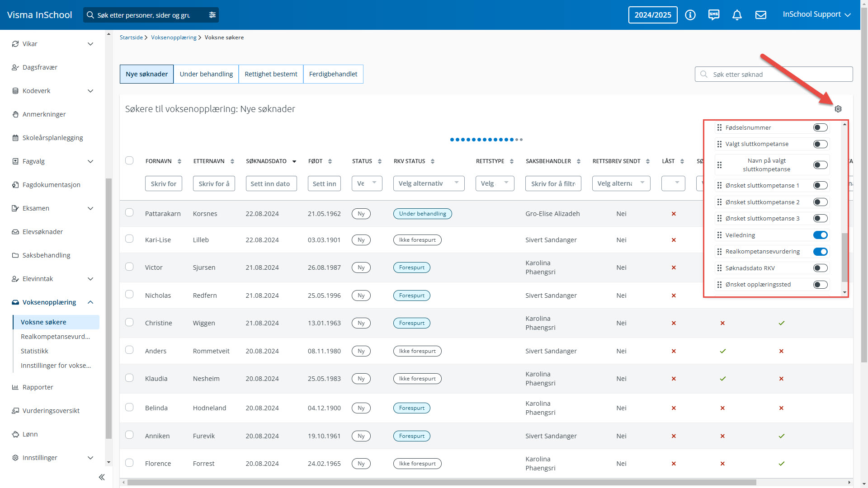Open the Ferdigbehandlet tab
This screenshot has height=488, width=868.
(333, 74)
